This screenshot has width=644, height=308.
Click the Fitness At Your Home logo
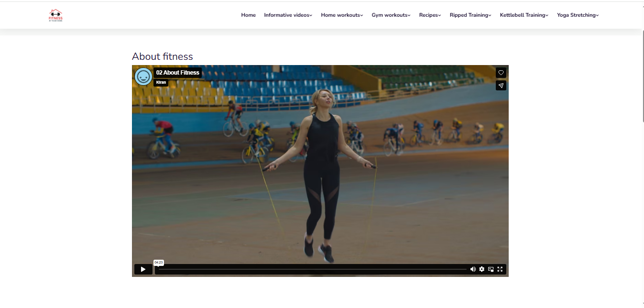55,15
